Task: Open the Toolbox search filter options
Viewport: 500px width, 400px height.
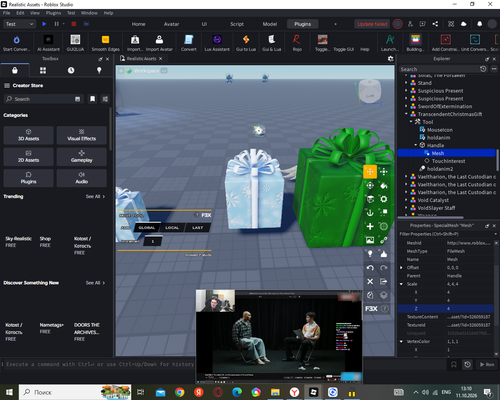Action: coord(105,99)
